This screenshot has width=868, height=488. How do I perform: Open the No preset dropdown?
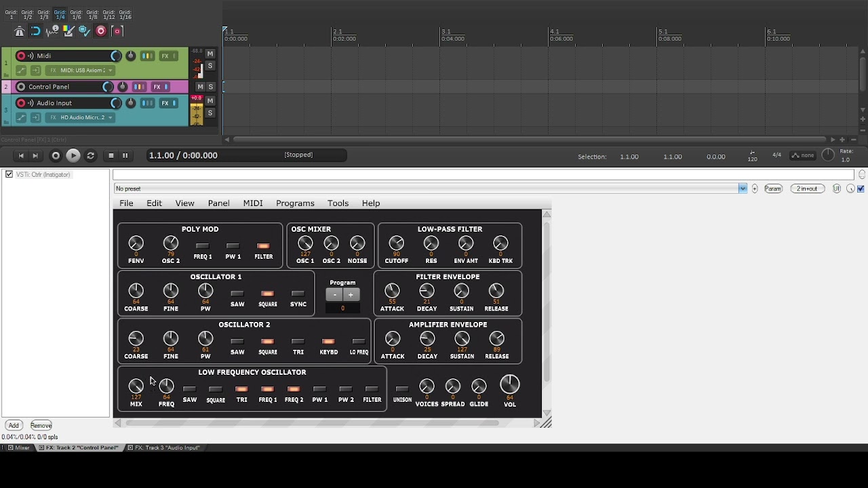tap(743, 188)
